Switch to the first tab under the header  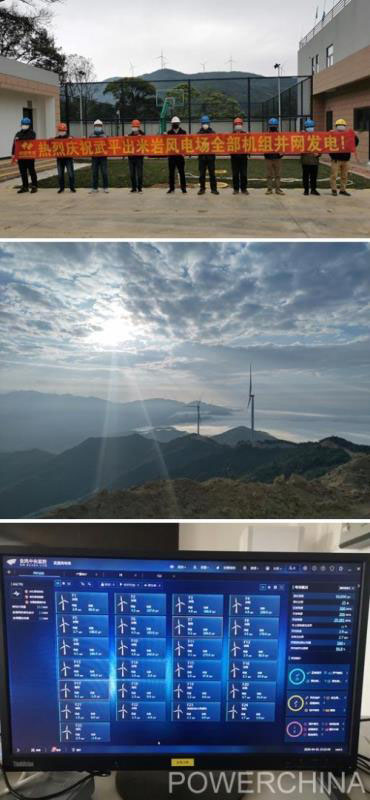point(38,574)
